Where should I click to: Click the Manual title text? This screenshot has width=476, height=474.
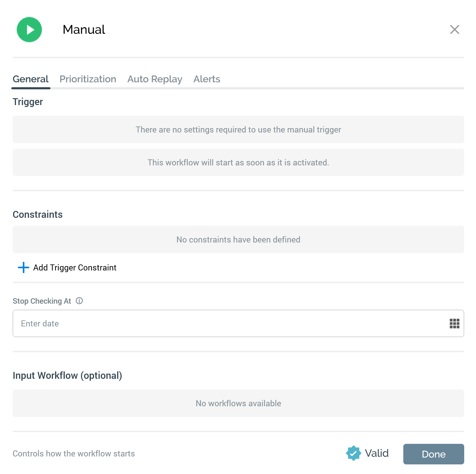click(84, 30)
